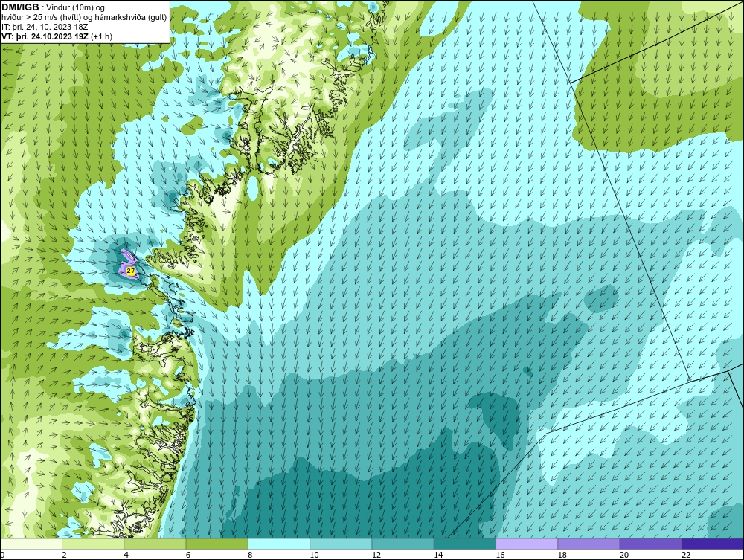Click the DMI/IGB title text
Viewport: 744px width, 560px height.
[20, 7]
